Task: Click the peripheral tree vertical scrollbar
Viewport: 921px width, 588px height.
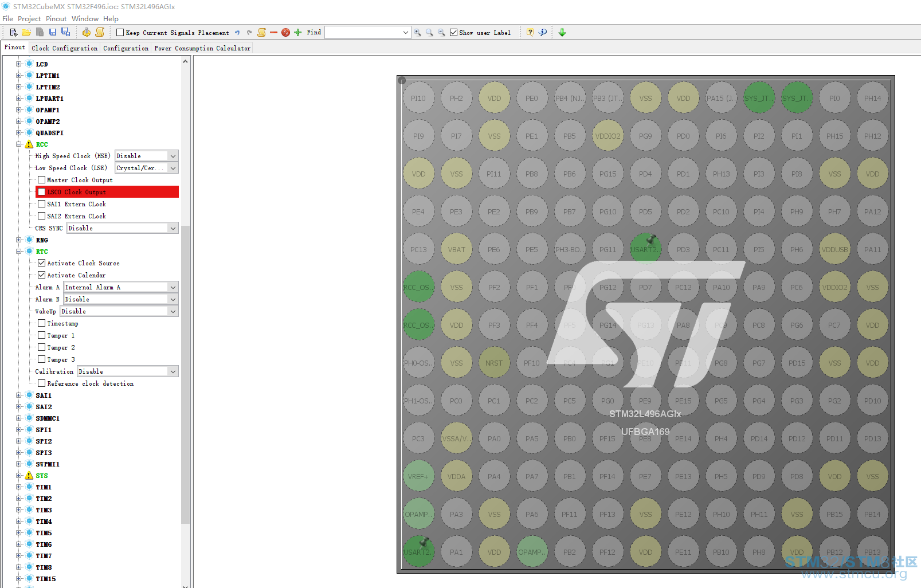Action: point(185,375)
